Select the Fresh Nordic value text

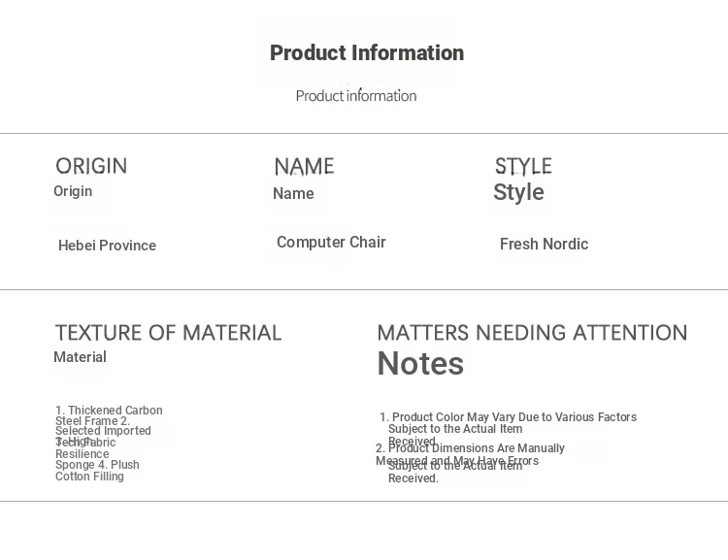coord(545,245)
